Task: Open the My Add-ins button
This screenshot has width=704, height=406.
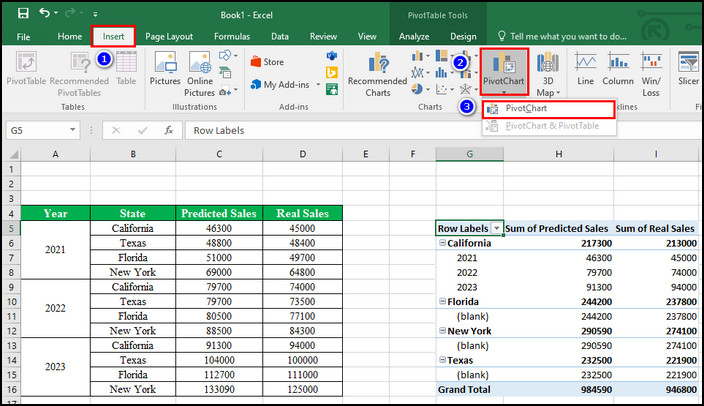Action: [x=281, y=84]
